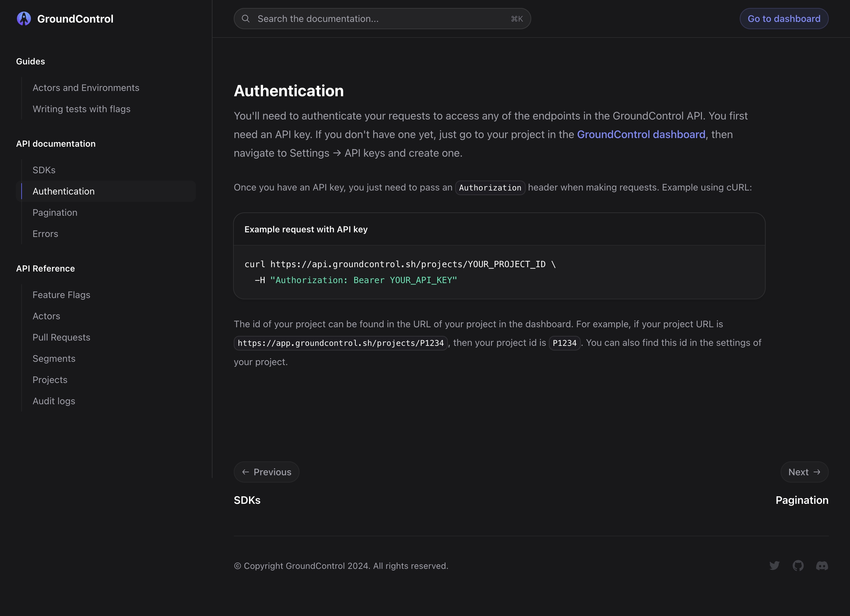This screenshot has height=616, width=850.
Task: Click the copyright GroundControl 2024 text
Action: [341, 566]
